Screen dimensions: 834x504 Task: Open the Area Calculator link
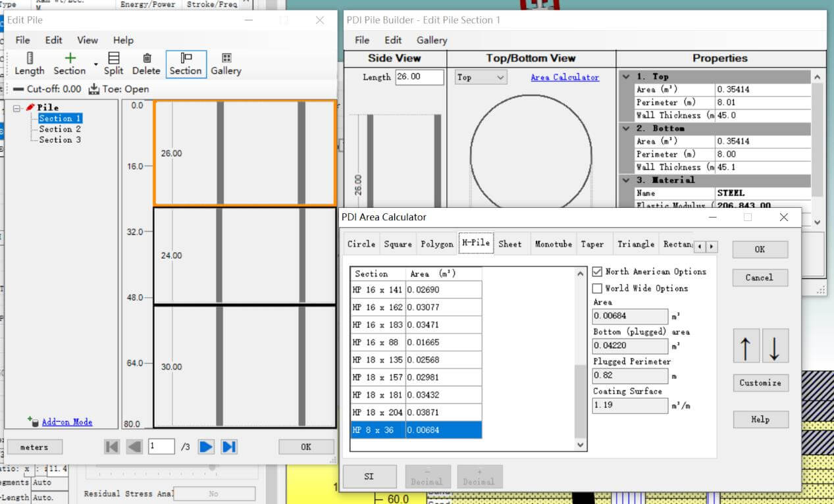(x=565, y=78)
